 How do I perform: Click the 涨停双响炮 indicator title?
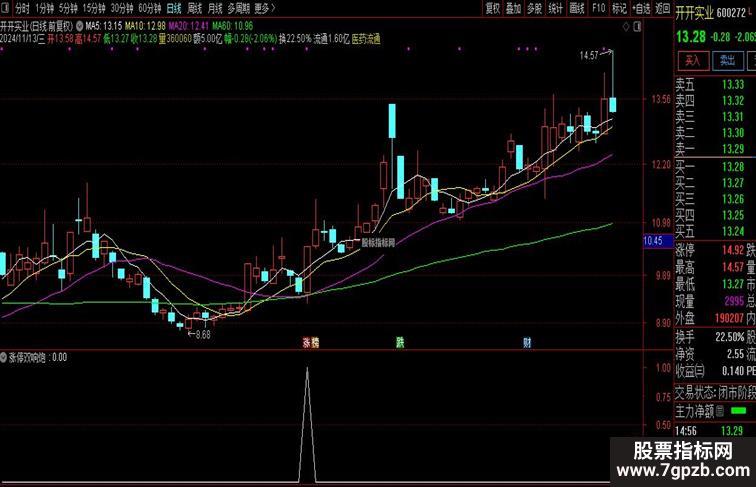coord(27,357)
